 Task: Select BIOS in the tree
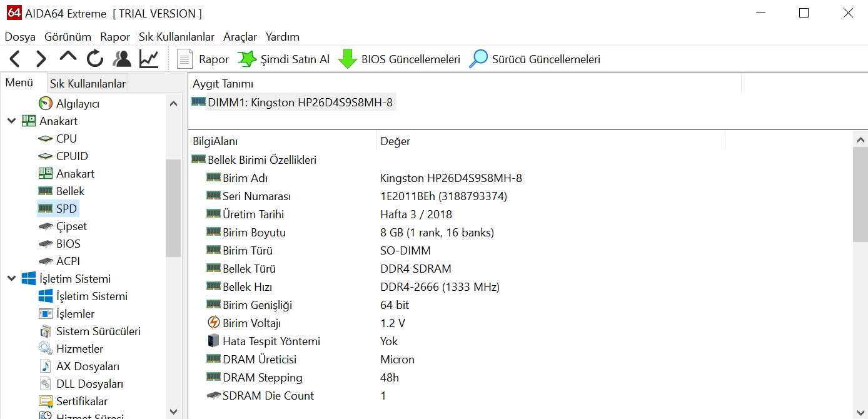[59, 243]
